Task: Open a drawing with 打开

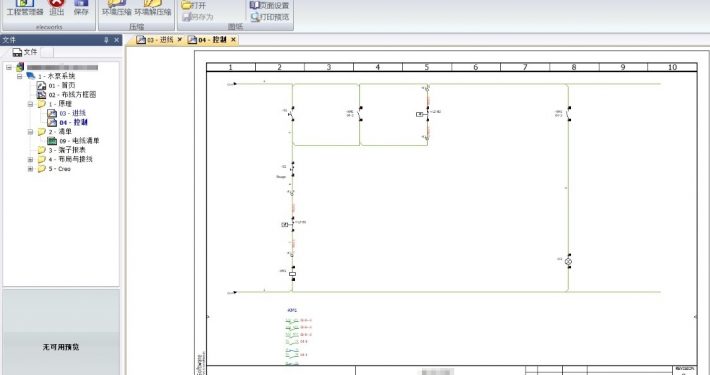Action: [x=193, y=5]
